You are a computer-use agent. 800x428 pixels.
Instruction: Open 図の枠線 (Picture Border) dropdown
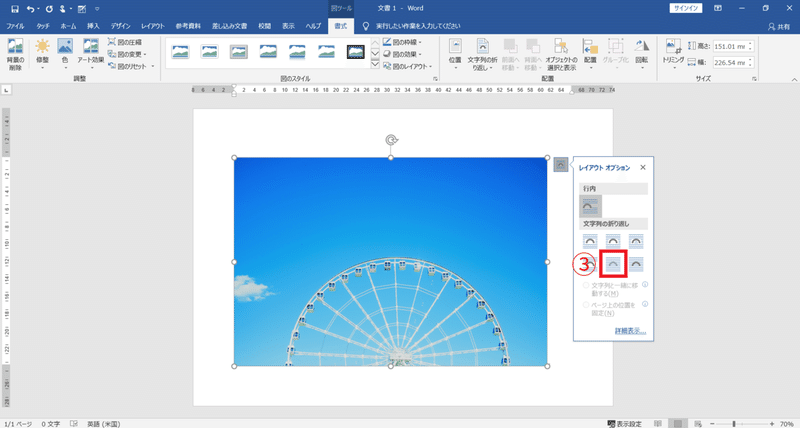coord(402,42)
